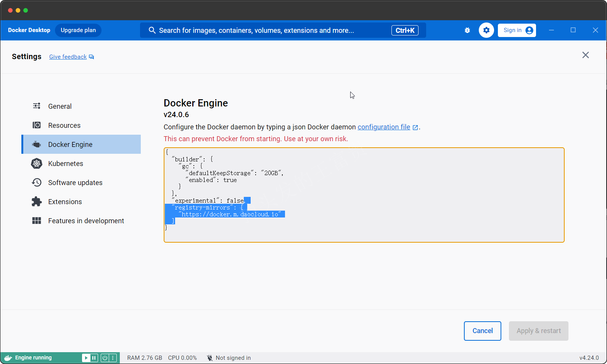Open the engine more options menu
The image size is (607, 364).
(113, 358)
